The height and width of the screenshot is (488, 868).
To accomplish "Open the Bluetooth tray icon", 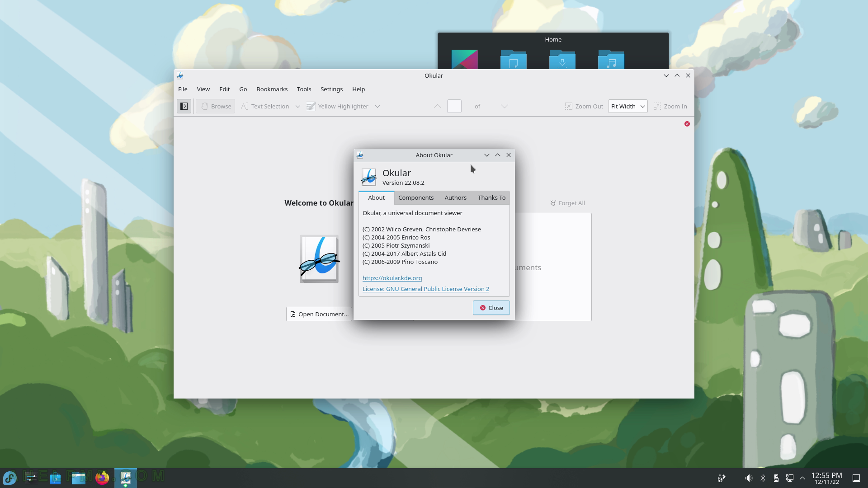I will [x=763, y=478].
